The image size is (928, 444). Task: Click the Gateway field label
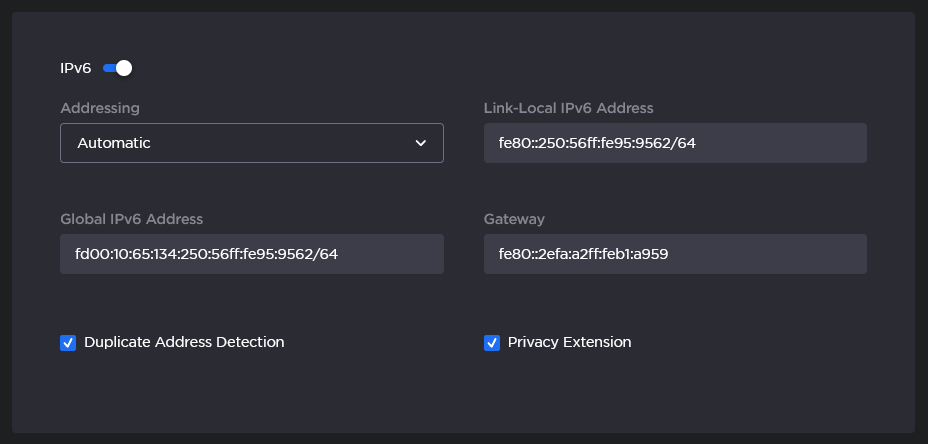[x=514, y=219]
